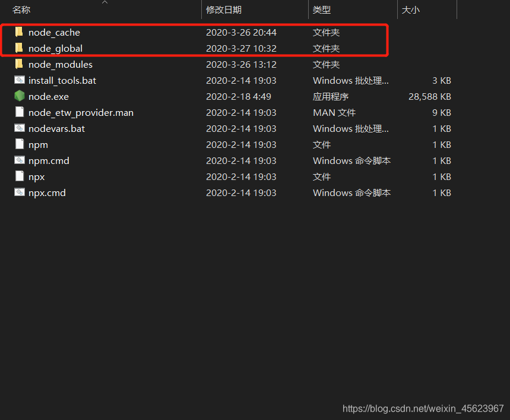Select the npm file name

(x=39, y=145)
